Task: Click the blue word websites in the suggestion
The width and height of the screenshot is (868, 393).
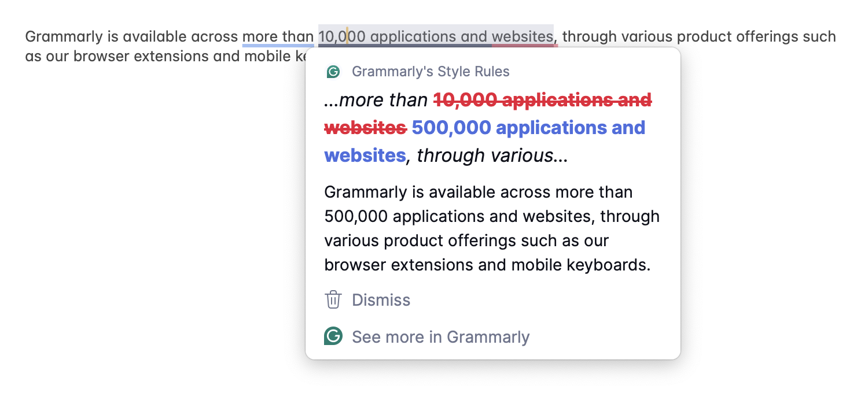Action: coord(365,155)
